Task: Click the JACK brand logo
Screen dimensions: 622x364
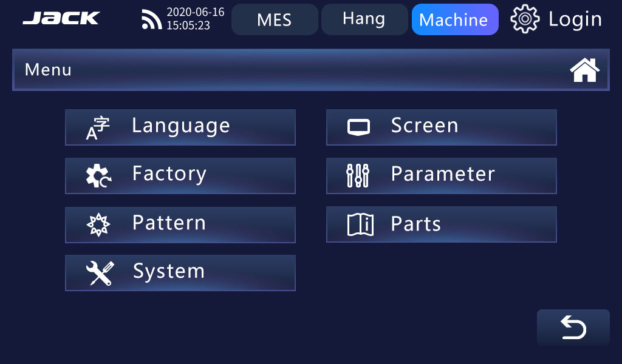Action: click(x=61, y=19)
